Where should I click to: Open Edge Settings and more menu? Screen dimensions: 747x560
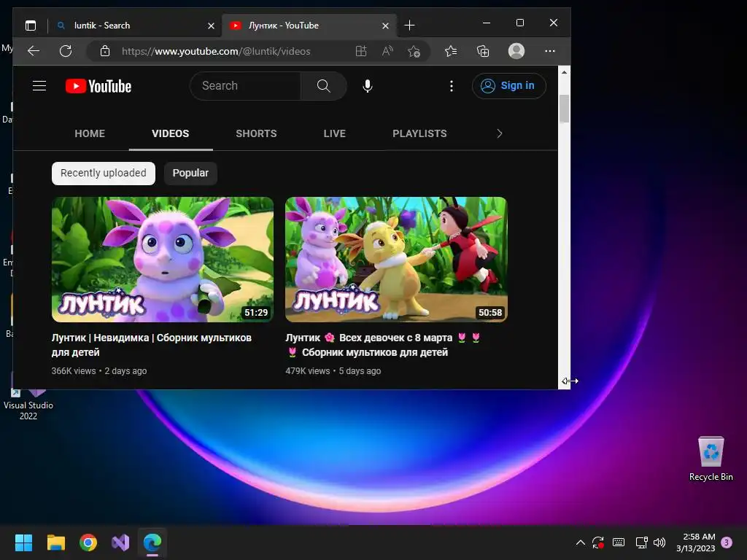point(550,51)
